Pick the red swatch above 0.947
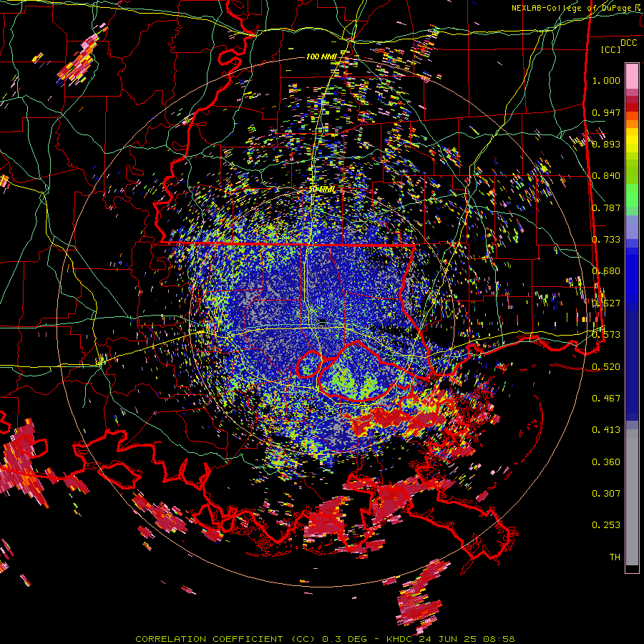644x644 pixels. tap(632, 107)
